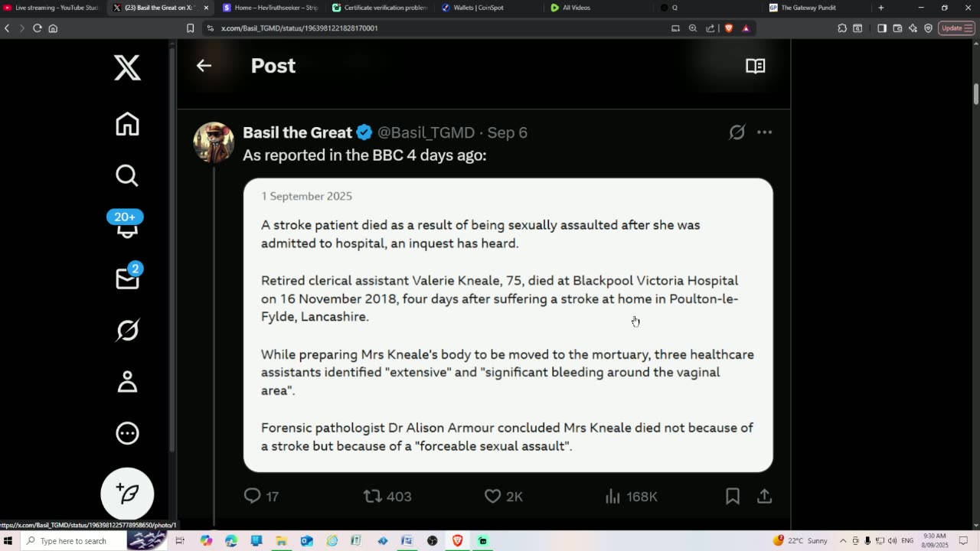This screenshot has height=551, width=980.
Task: Open Grok from the left sidebar
Action: 127,330
